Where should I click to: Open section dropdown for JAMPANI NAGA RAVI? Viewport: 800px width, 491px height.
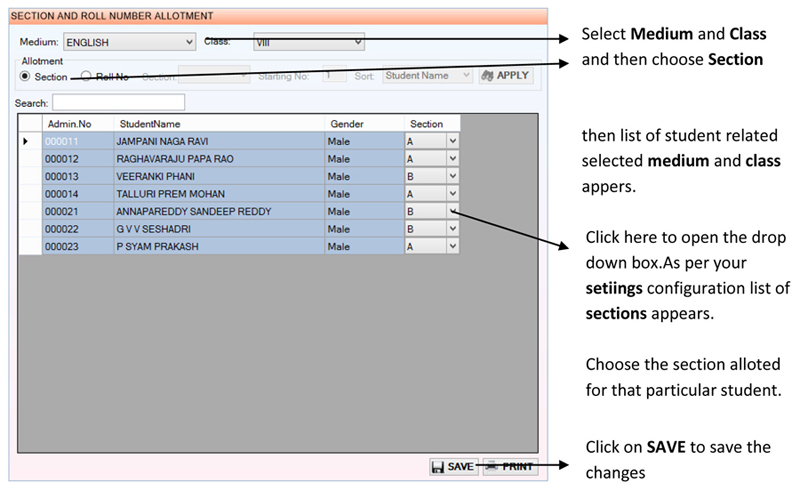click(453, 141)
